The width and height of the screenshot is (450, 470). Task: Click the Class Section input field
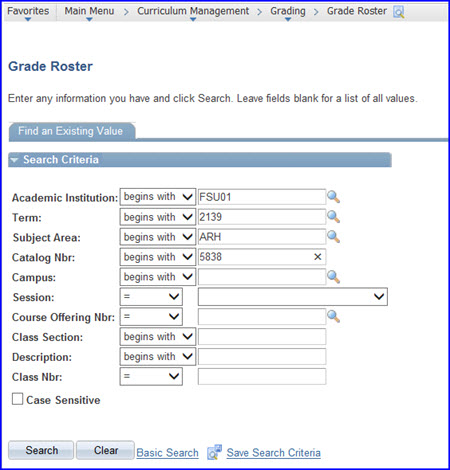(262, 337)
